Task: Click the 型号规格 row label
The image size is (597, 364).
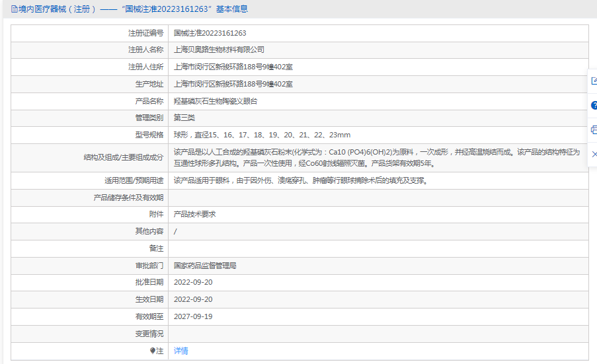Action: 149,135
